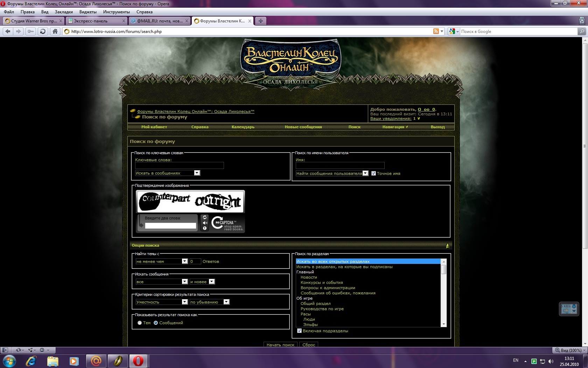Toggle the Включая подразделы checkbox
Viewport: 588px width, 368px height.
click(x=299, y=330)
